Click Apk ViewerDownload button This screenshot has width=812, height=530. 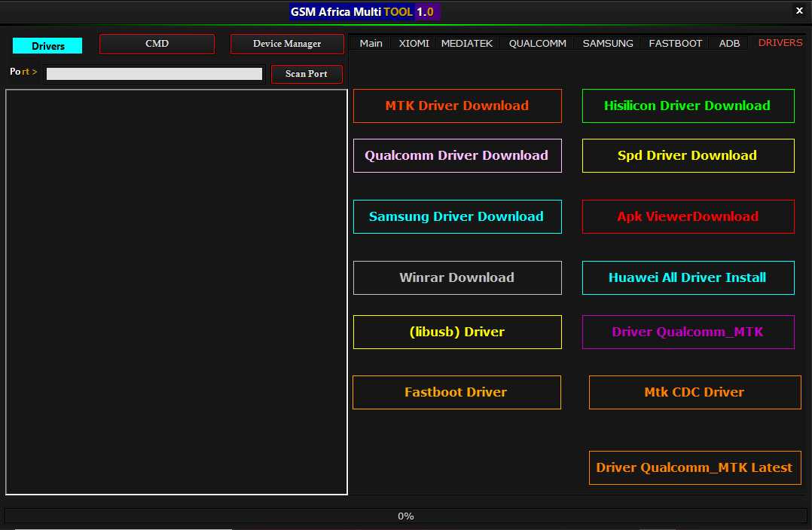[x=688, y=216]
